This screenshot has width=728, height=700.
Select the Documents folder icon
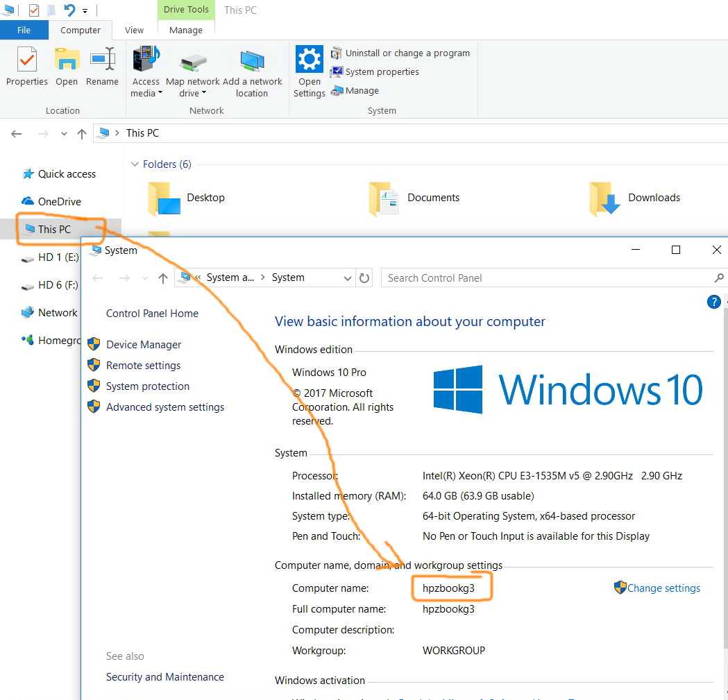[x=384, y=198]
